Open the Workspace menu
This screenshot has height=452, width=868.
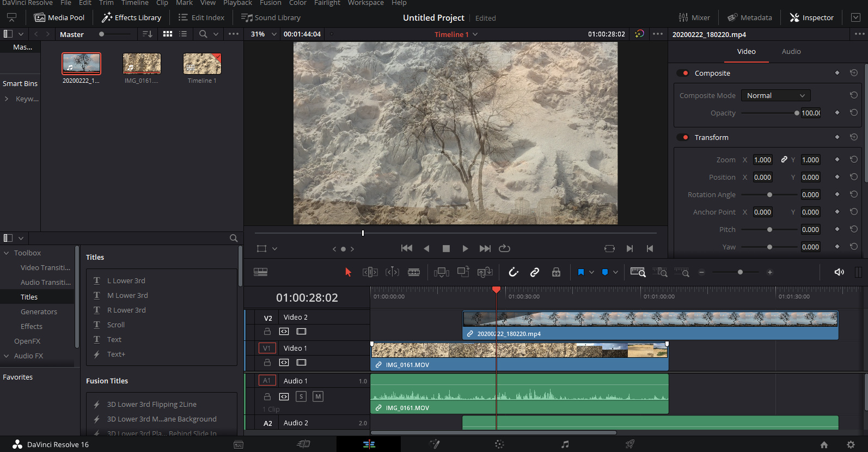[366, 3]
